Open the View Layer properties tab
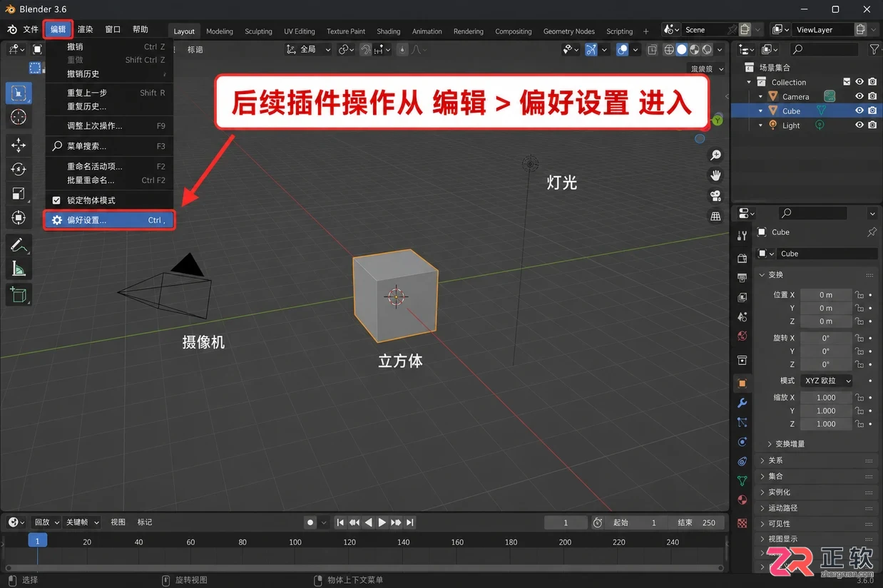 (742, 297)
